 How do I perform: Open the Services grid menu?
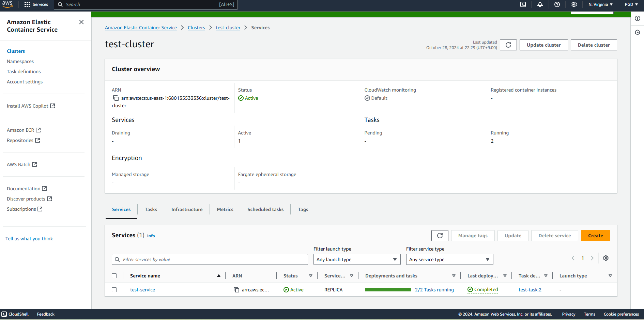[36, 4]
